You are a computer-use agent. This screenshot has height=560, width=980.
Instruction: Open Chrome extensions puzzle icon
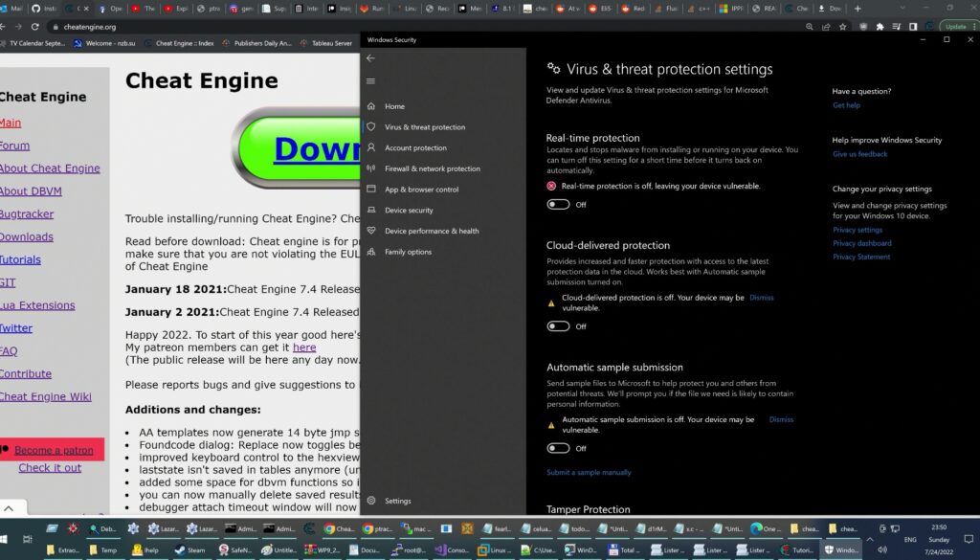point(880,27)
